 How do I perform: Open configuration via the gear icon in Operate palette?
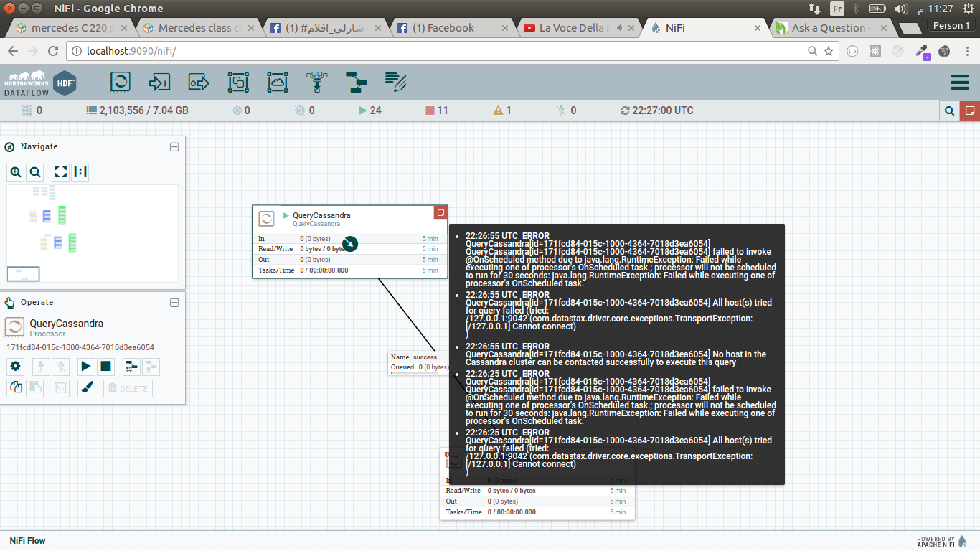(15, 367)
